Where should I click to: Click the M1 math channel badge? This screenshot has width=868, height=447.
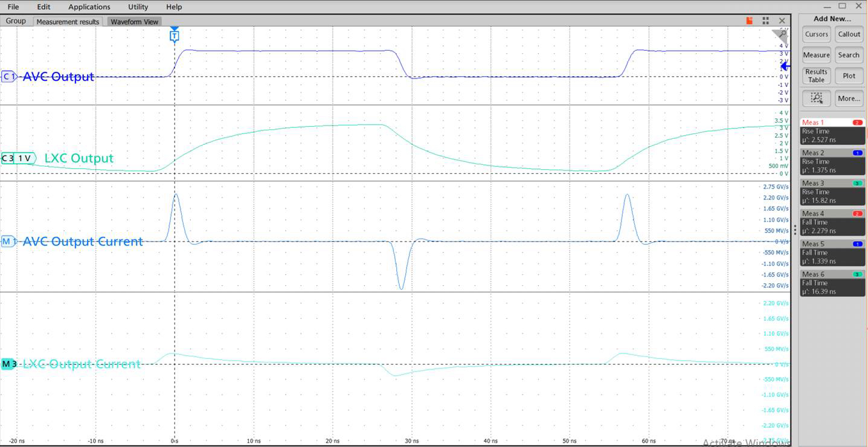click(8, 241)
